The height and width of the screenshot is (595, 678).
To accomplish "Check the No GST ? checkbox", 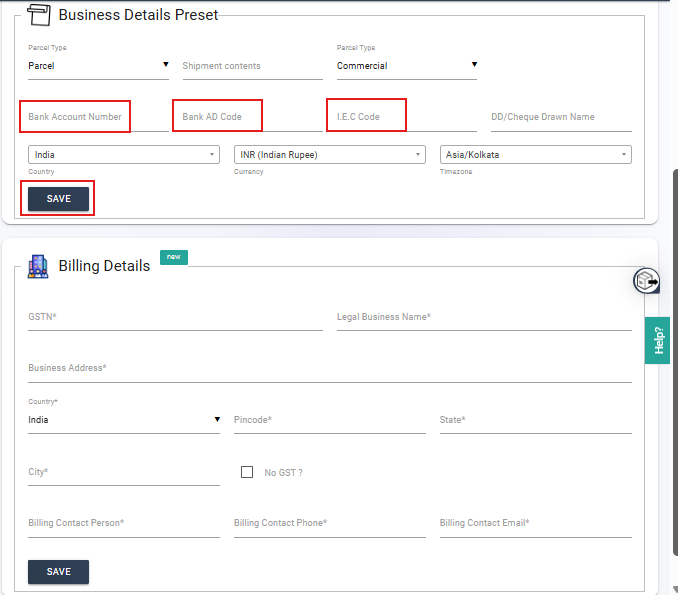I will (247, 472).
